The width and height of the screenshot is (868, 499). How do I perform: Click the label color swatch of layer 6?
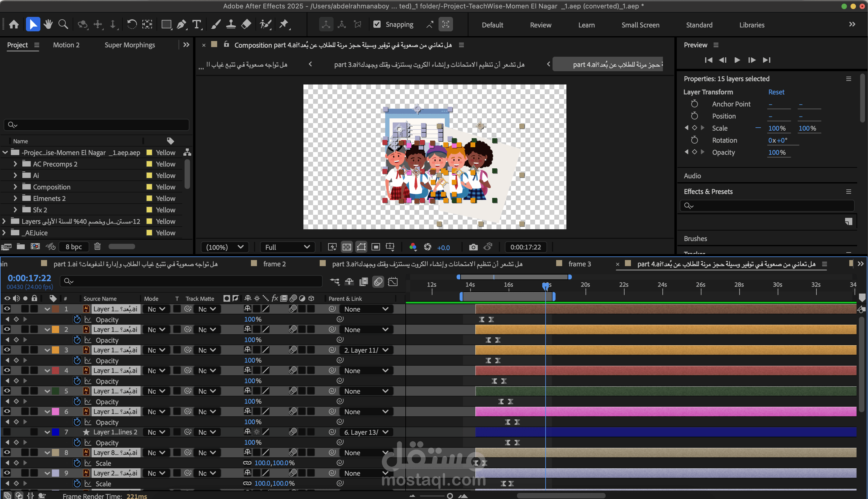pyautogui.click(x=55, y=412)
